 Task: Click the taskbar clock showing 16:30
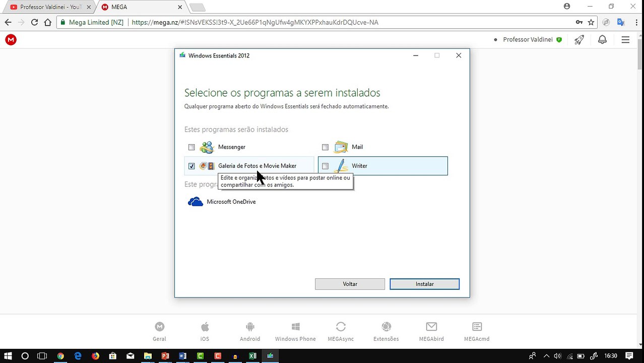click(610, 356)
